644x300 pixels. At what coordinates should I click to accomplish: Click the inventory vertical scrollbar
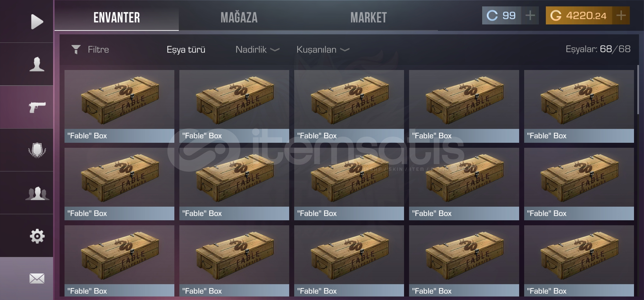(x=638, y=89)
